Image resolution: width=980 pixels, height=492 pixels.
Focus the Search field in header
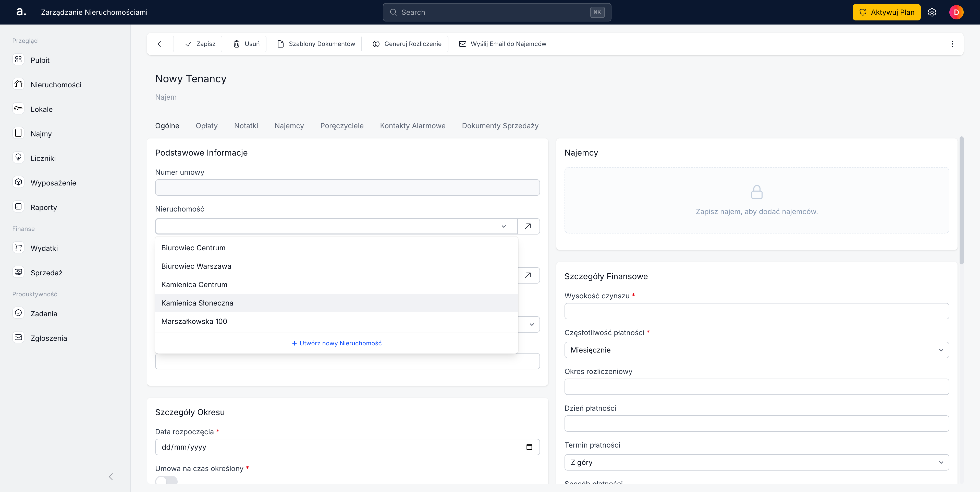pyautogui.click(x=497, y=12)
